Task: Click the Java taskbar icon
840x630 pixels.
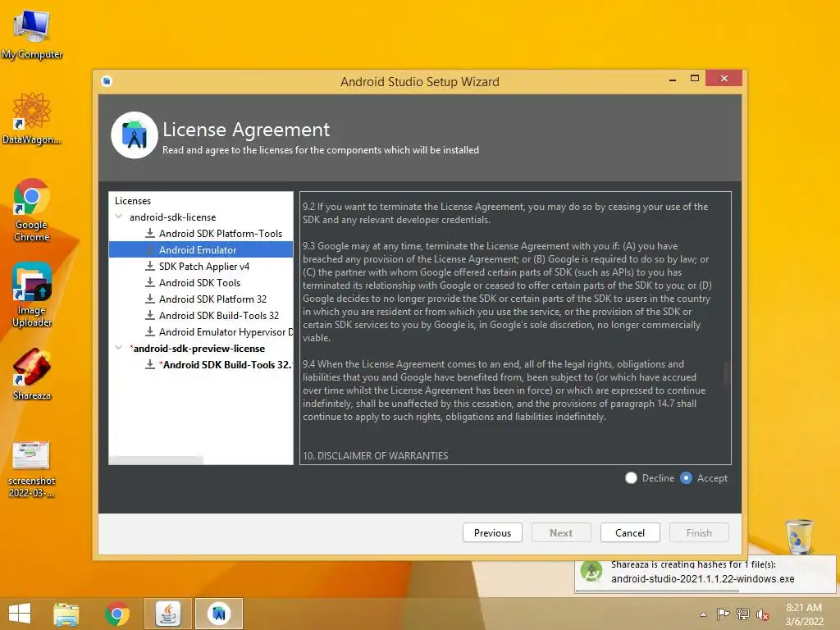Action: (x=167, y=614)
